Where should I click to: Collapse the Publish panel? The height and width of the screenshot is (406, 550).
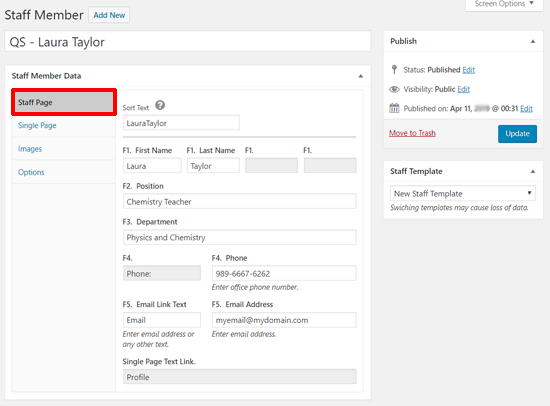(533, 41)
